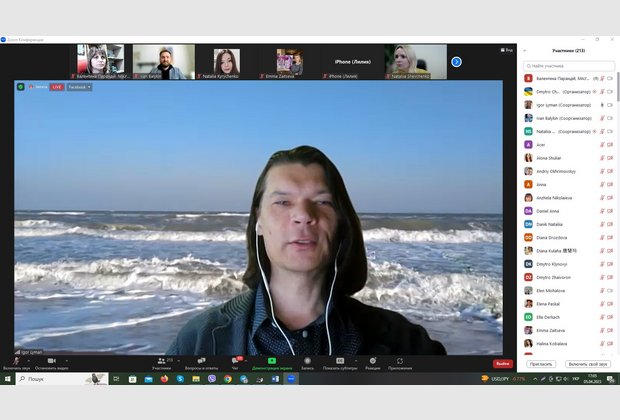This screenshot has width=620, height=420.
Task: Open the Reactions menu
Action: [x=372, y=360]
